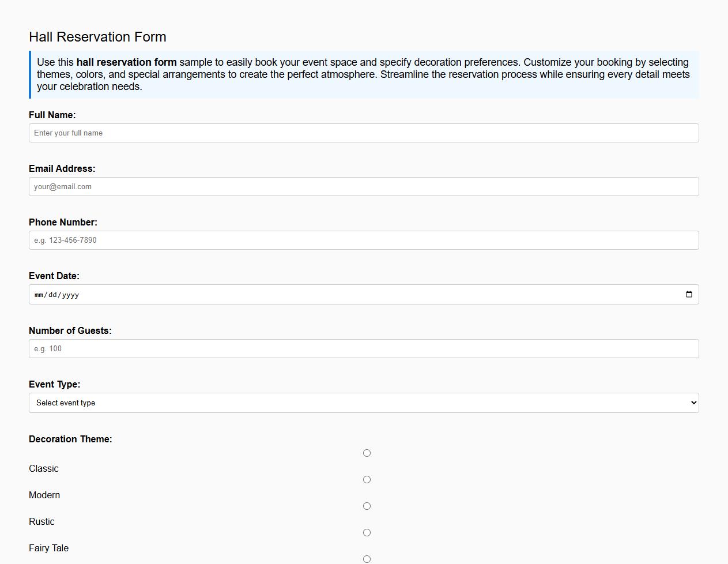Click the Phone Number input field
The width and height of the screenshot is (728, 564).
point(363,240)
